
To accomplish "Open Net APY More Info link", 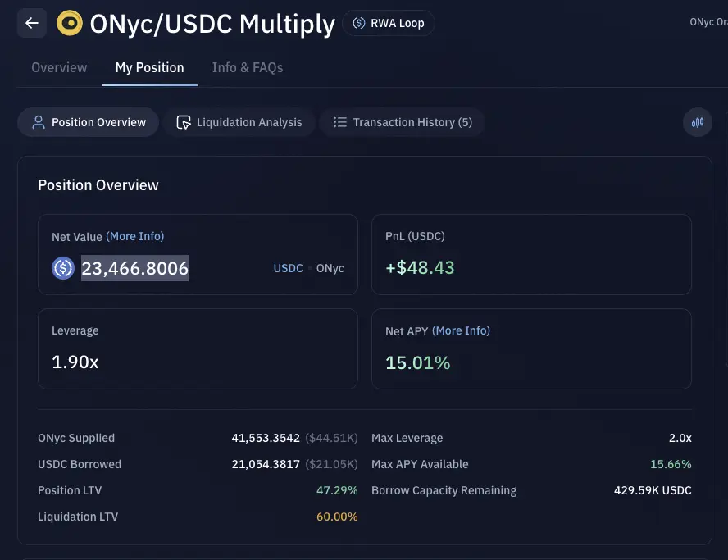I will point(461,330).
